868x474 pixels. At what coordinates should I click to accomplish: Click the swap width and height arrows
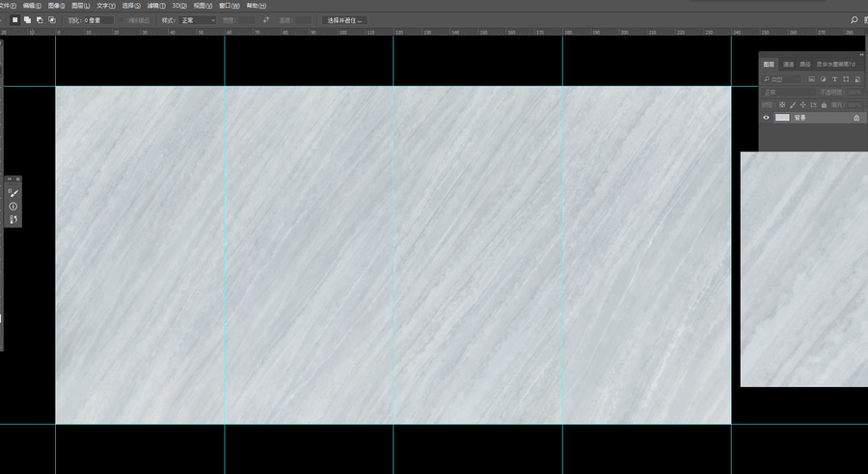click(x=266, y=20)
